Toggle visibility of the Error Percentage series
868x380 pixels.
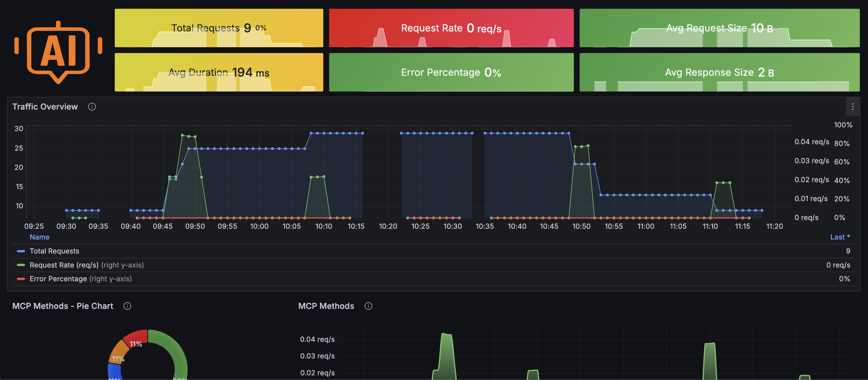[x=58, y=279]
